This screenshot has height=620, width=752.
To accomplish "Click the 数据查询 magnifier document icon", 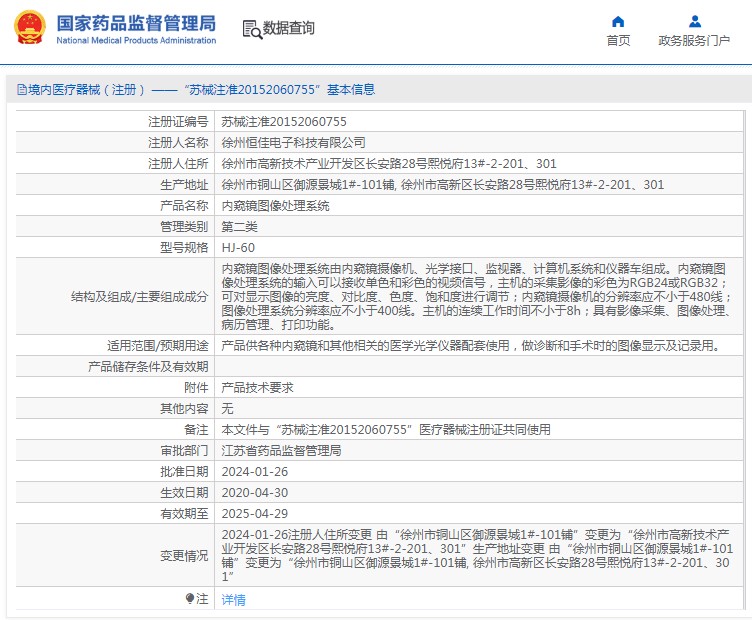I will (x=251, y=29).
